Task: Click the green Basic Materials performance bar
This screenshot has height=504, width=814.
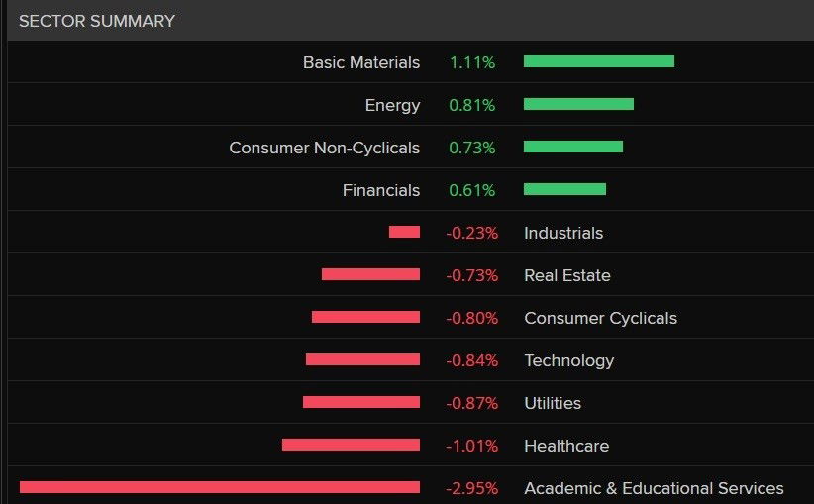Action: tap(598, 61)
